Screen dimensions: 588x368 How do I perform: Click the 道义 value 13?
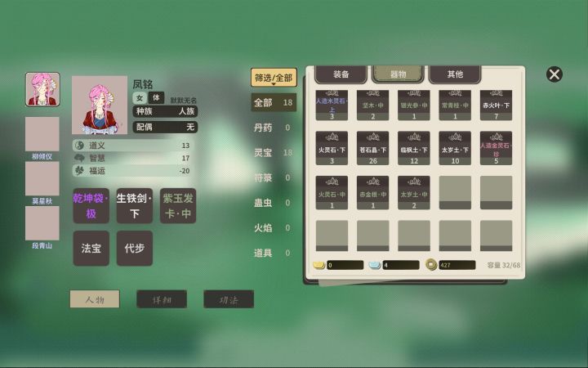185,146
